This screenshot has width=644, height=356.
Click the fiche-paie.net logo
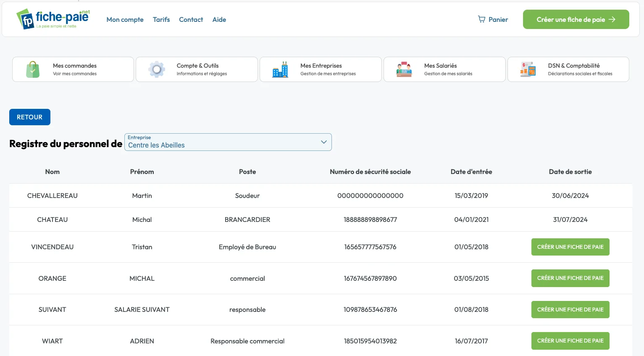(x=53, y=19)
